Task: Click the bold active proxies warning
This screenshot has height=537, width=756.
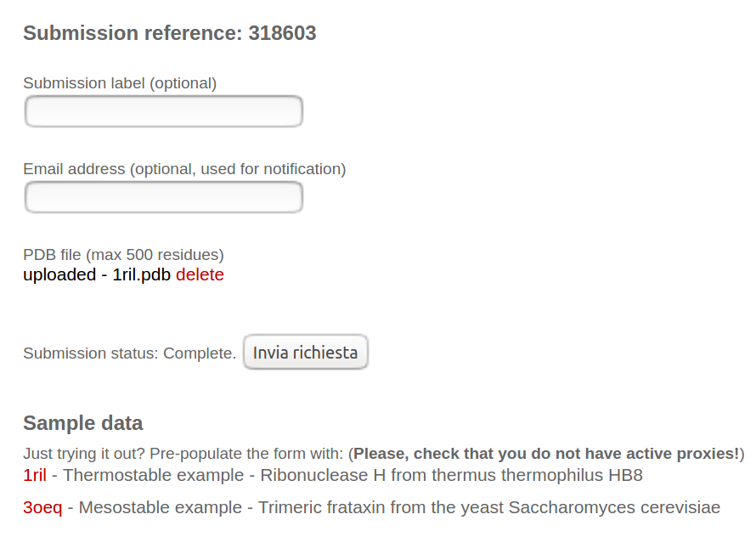Action: pyautogui.click(x=546, y=454)
